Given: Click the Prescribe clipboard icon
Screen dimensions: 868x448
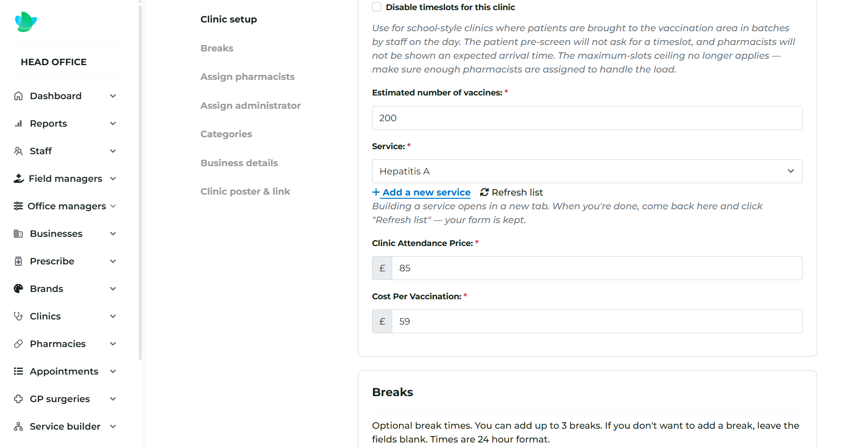Looking at the screenshot, I should 18,261.
